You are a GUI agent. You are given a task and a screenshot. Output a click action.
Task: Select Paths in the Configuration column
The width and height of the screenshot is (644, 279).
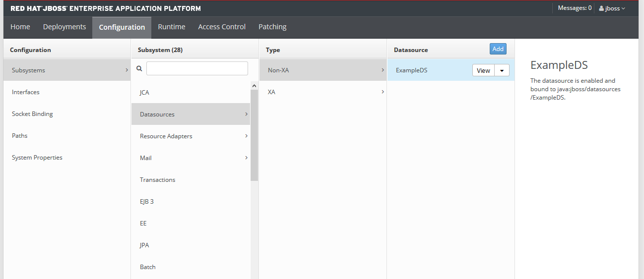tap(67, 136)
